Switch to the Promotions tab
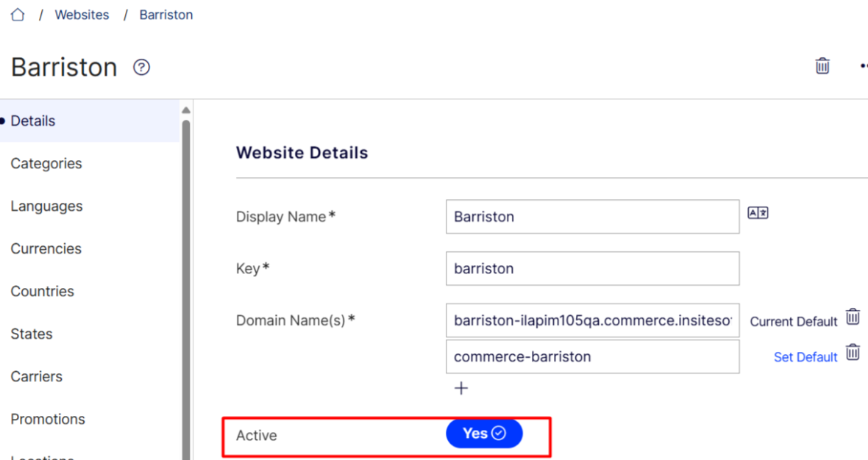This screenshot has width=868, height=460. pos(48,419)
